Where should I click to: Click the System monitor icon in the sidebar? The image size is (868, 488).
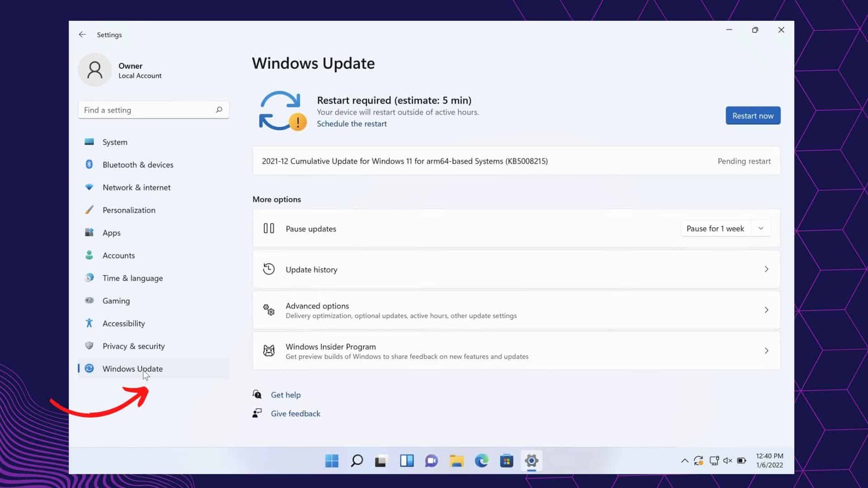click(x=90, y=142)
